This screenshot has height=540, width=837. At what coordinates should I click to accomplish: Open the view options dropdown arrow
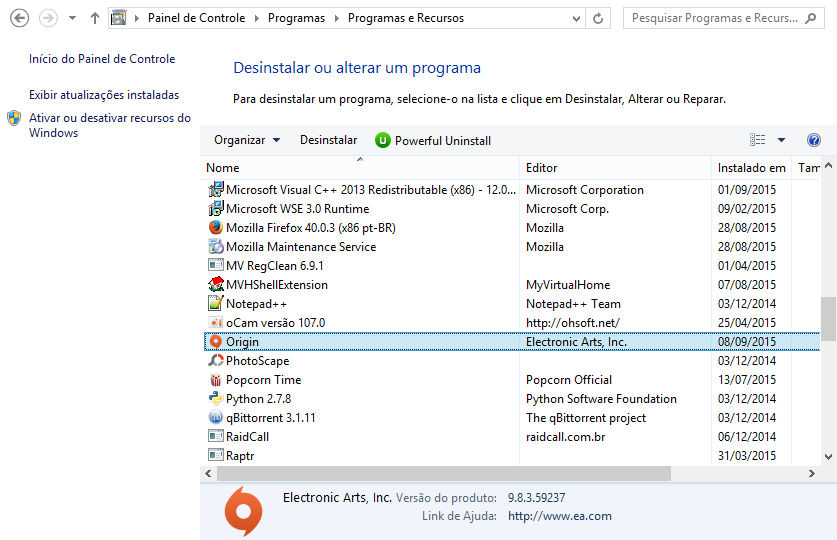point(782,140)
